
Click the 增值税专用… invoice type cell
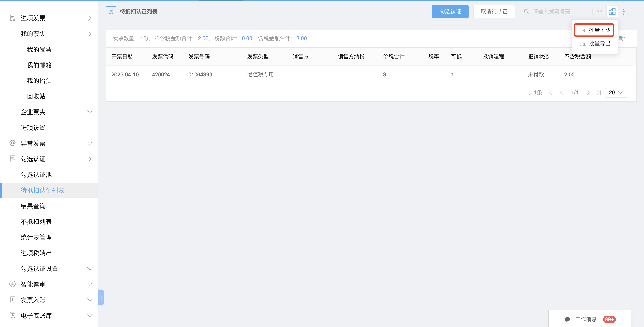[x=263, y=74]
